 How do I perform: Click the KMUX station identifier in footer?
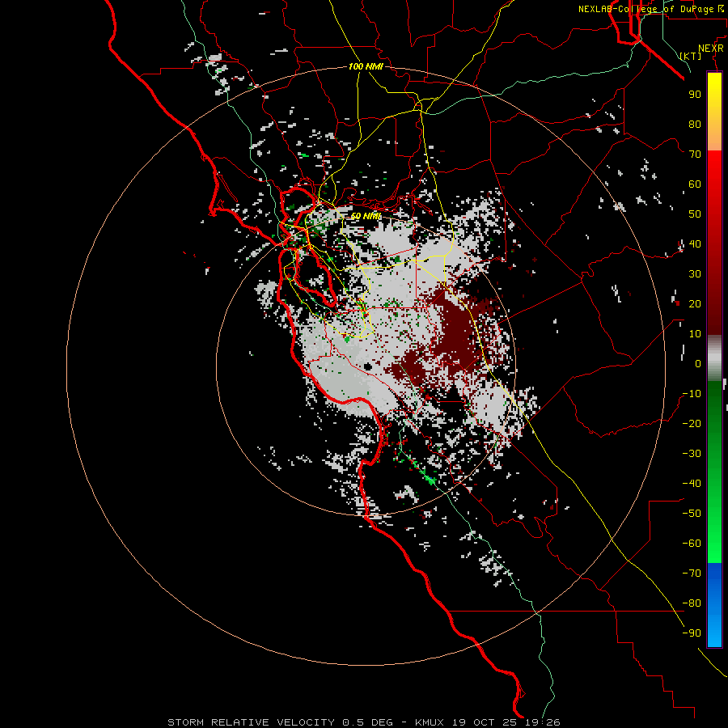(430, 722)
